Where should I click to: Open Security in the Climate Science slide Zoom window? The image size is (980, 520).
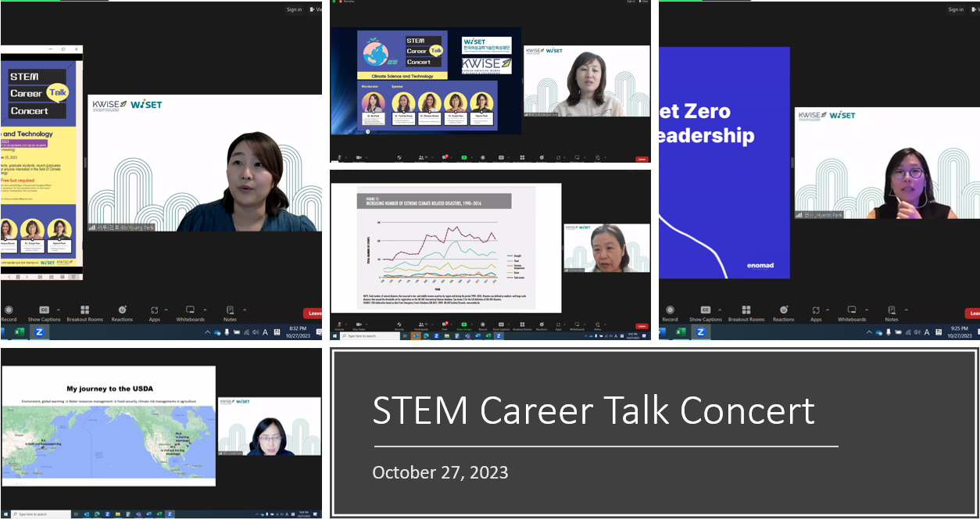click(399, 159)
